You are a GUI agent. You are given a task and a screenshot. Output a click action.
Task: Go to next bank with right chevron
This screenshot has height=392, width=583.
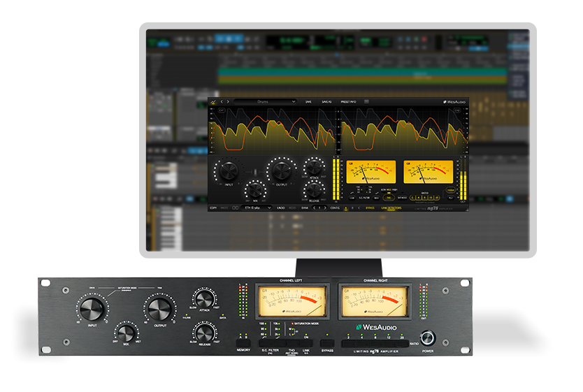coord(325,208)
